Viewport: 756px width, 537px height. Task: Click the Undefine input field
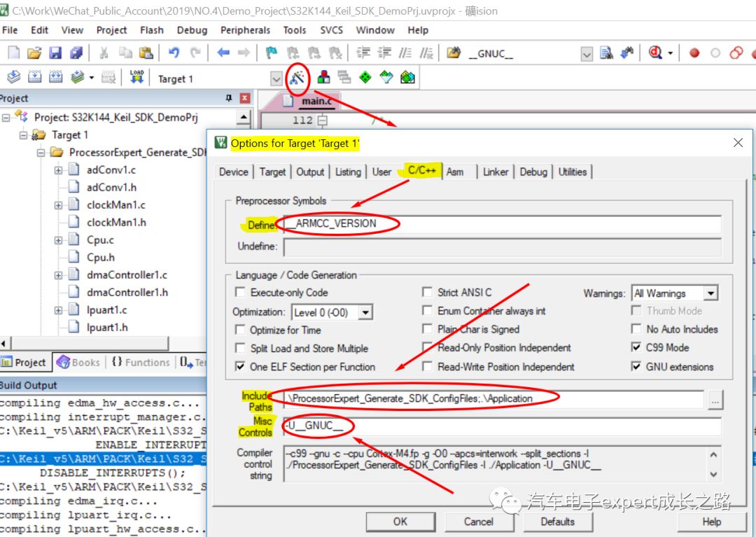pyautogui.click(x=503, y=247)
